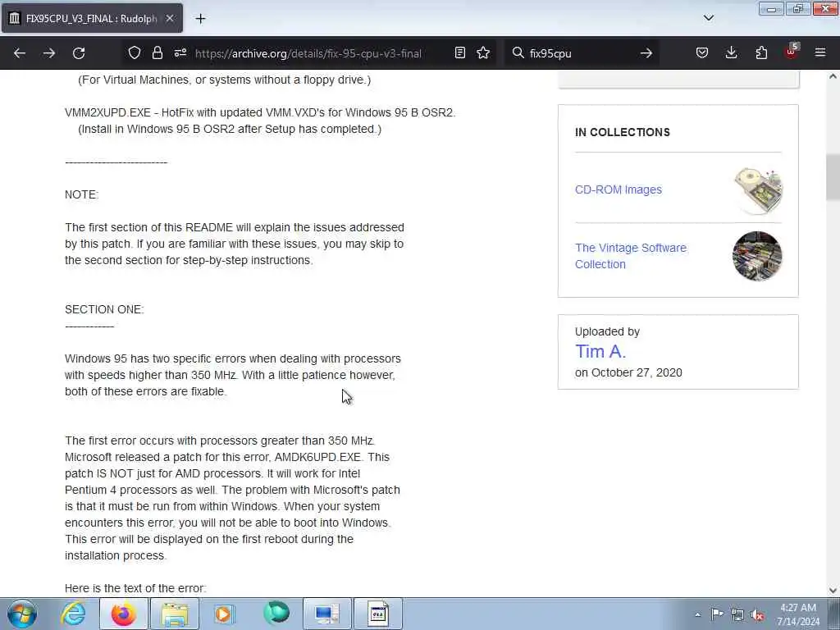The height and width of the screenshot is (630, 840).
Task: Expand the list-all-tabs chevron
Action: (708, 18)
